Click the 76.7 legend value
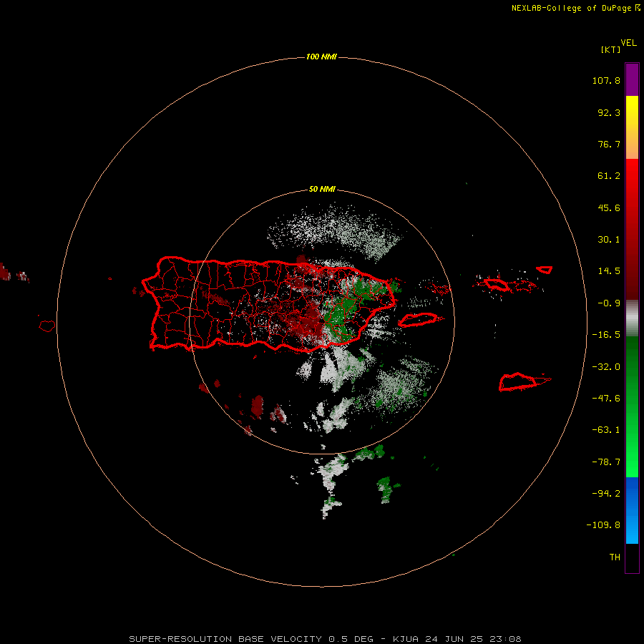This screenshot has width=644, height=644. (609, 144)
